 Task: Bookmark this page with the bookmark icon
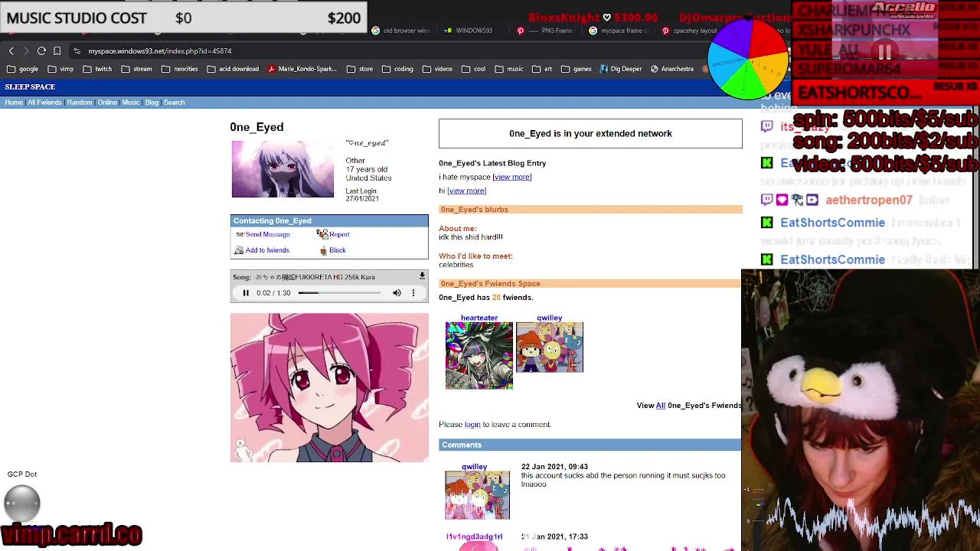57,51
